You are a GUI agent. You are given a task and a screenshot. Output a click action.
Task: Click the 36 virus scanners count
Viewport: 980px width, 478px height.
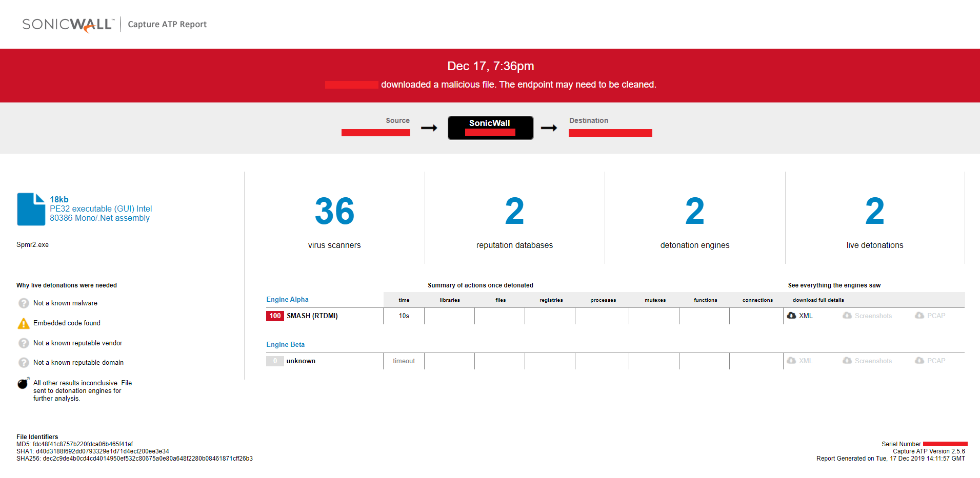tap(334, 211)
